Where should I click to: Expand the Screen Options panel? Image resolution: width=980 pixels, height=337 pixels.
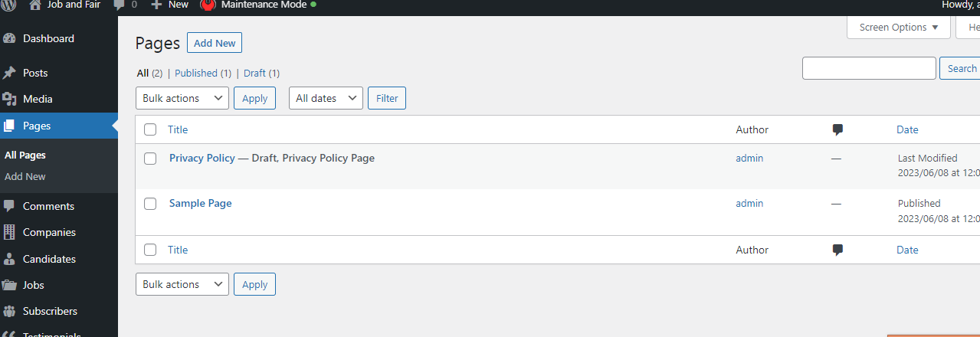[x=898, y=27]
